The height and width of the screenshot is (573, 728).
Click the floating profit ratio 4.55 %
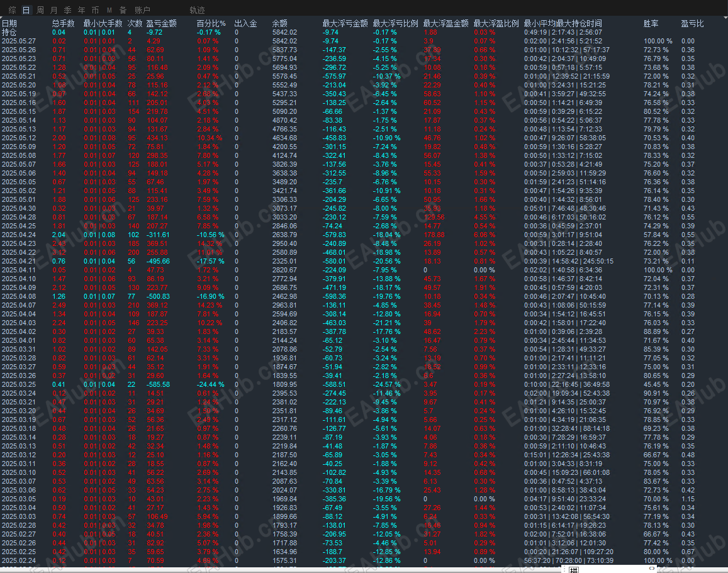[484, 217]
